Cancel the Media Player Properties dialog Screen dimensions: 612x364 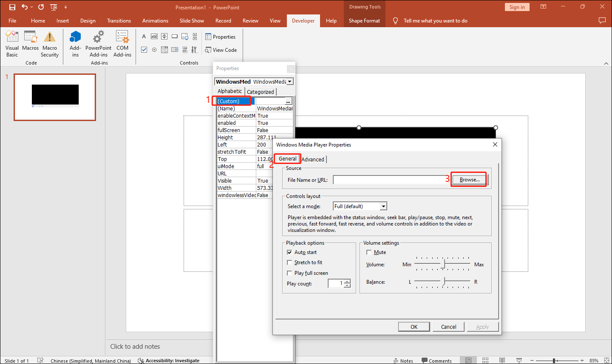pos(448,327)
